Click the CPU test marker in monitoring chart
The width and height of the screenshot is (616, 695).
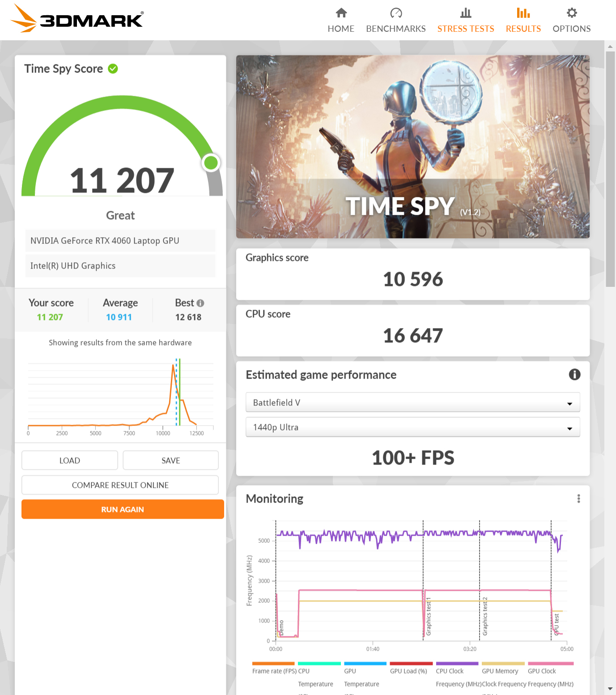coord(557,624)
